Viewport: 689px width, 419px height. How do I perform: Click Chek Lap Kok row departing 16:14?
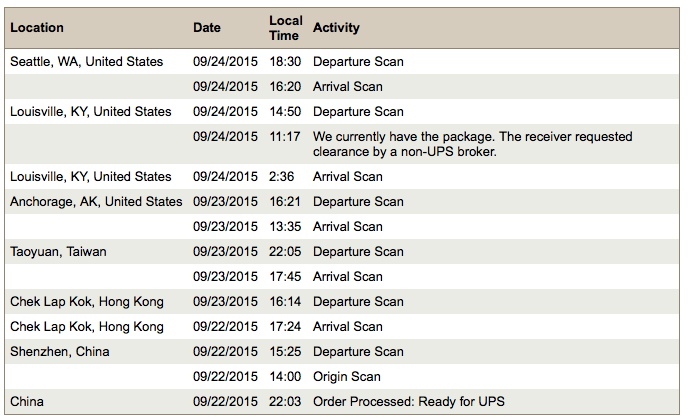[x=342, y=302]
